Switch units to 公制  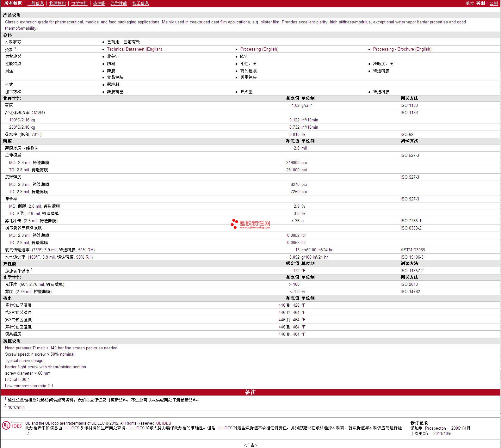tap(493, 3)
